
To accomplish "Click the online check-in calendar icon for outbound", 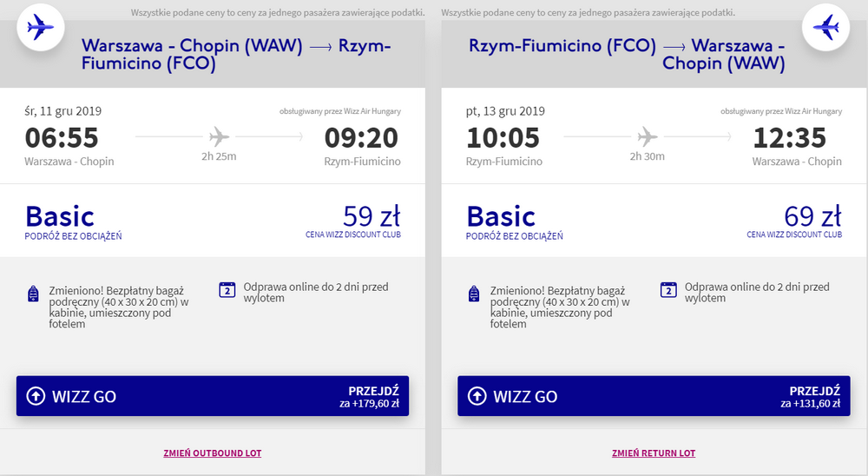I will (227, 290).
